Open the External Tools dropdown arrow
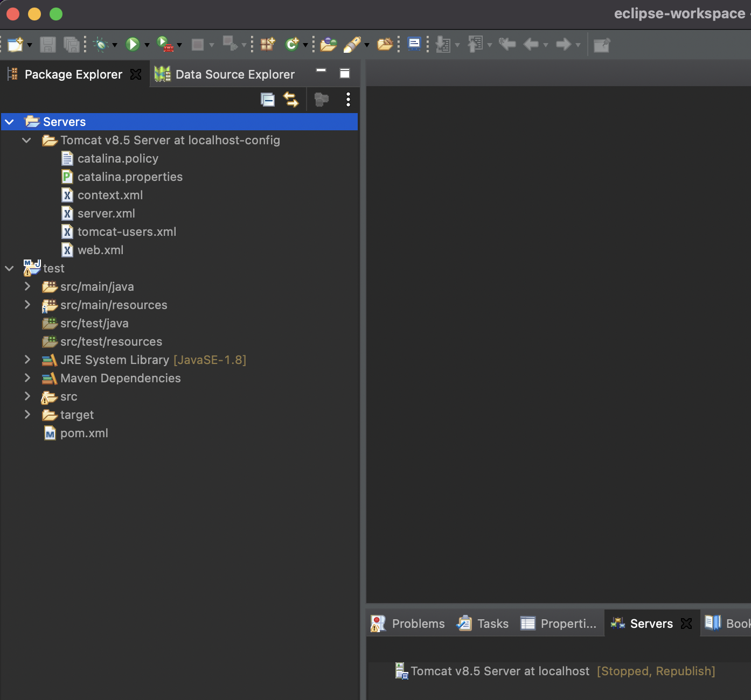This screenshot has width=751, height=700. (x=179, y=45)
